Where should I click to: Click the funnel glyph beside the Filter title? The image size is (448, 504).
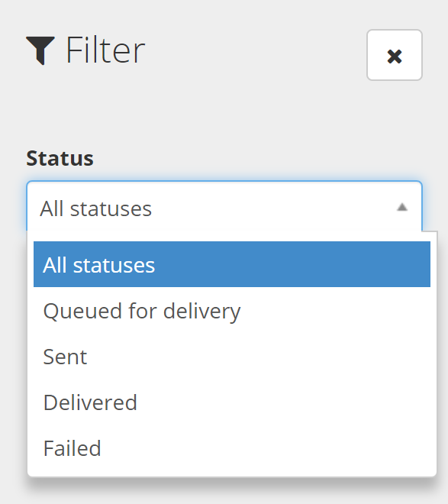pyautogui.click(x=40, y=50)
